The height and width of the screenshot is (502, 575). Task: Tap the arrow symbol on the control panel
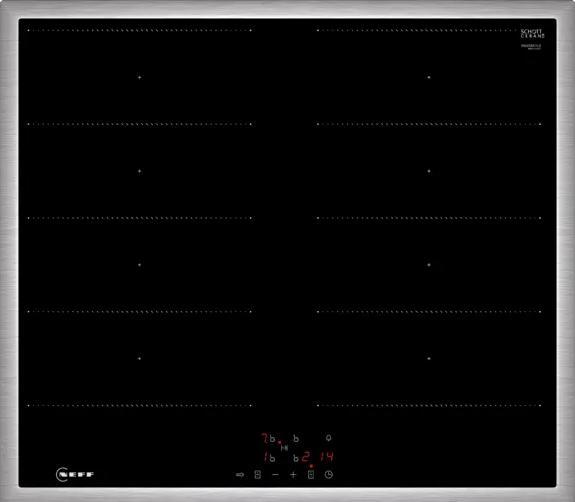click(x=240, y=475)
